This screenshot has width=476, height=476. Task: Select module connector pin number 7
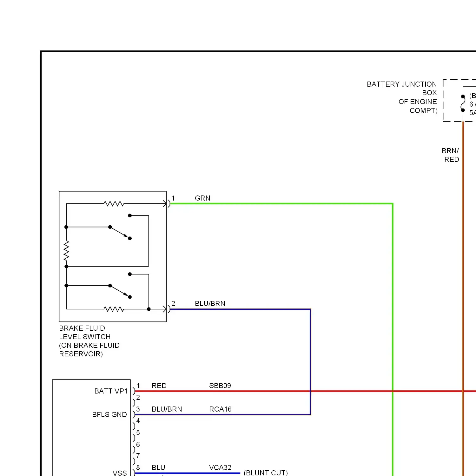pyautogui.click(x=138, y=456)
